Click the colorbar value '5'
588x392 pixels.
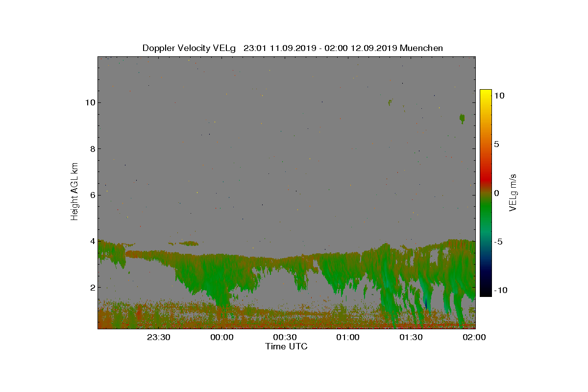(x=496, y=145)
